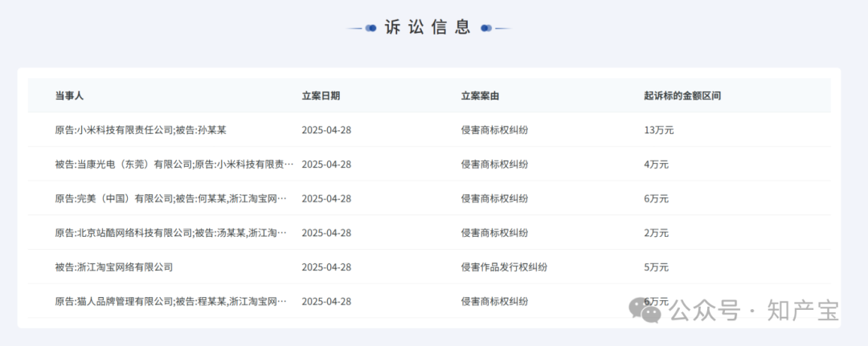Click the 立案案由 column header
The height and width of the screenshot is (346, 868).
point(480,96)
